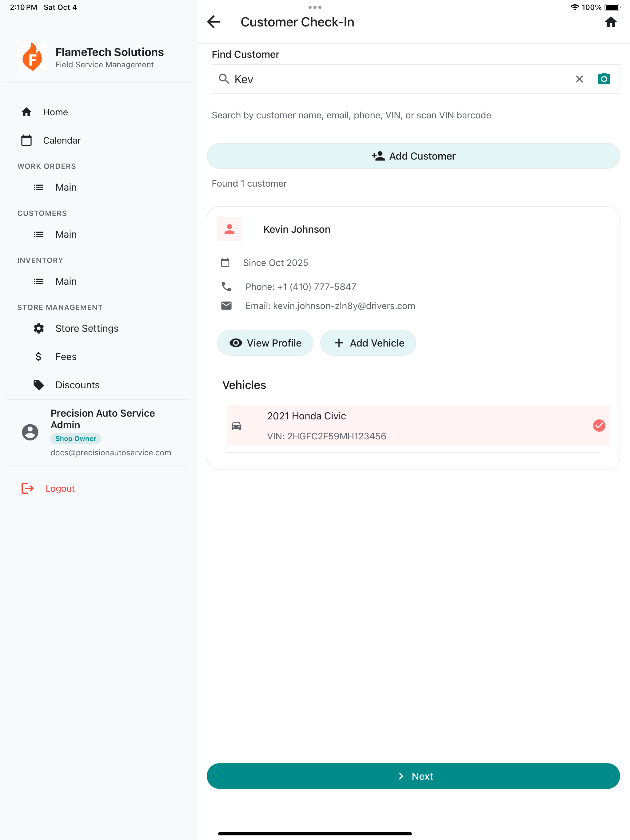Clear the search field text
This screenshot has width=630, height=840.
click(x=579, y=79)
